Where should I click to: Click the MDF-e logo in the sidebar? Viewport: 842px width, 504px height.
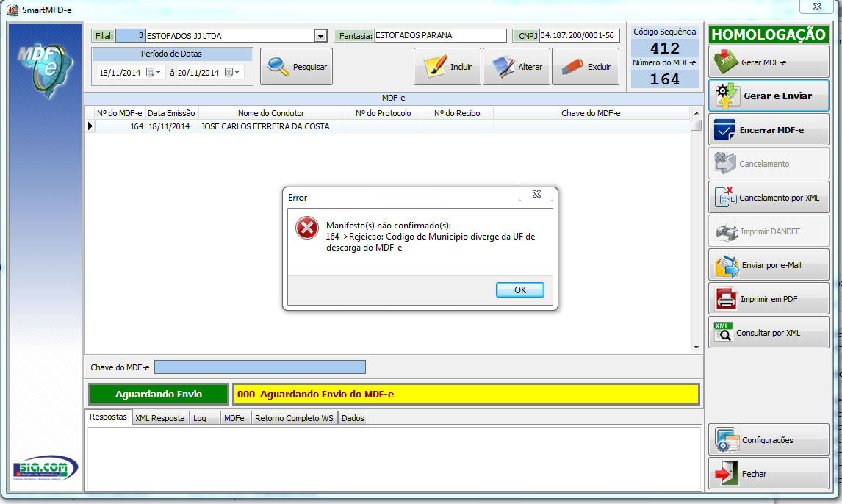pos(45,71)
